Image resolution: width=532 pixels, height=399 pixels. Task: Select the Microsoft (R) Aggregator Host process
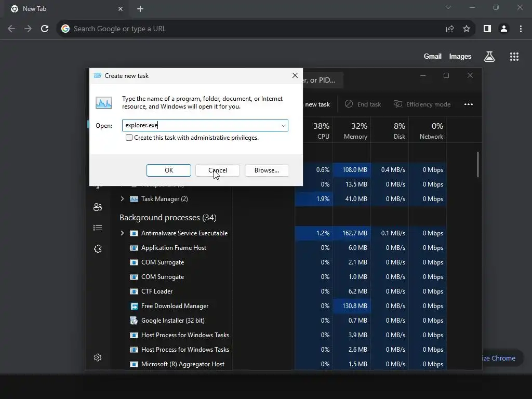point(183,364)
